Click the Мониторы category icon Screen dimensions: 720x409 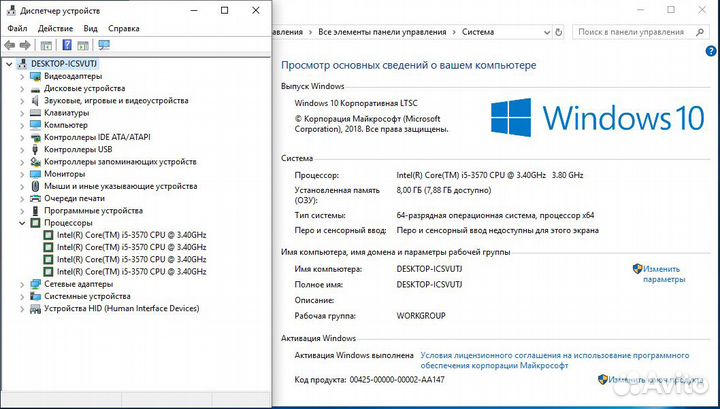(35, 174)
